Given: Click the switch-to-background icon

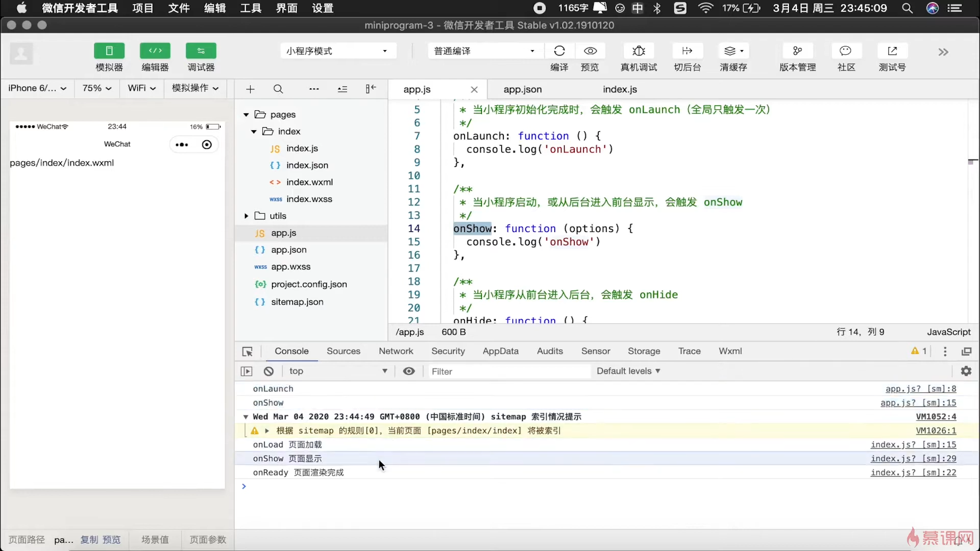Looking at the screenshot, I should pos(687,51).
